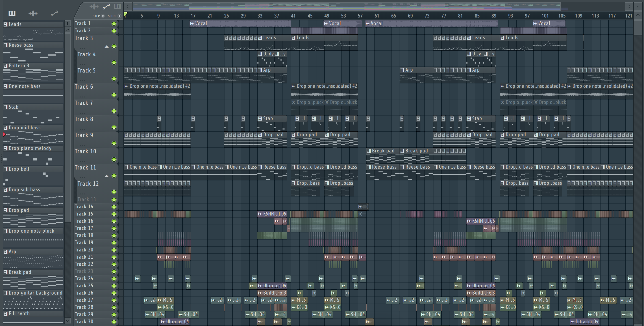Click the Track 24 name label
This screenshot has width=644, height=326.
[x=84, y=278]
